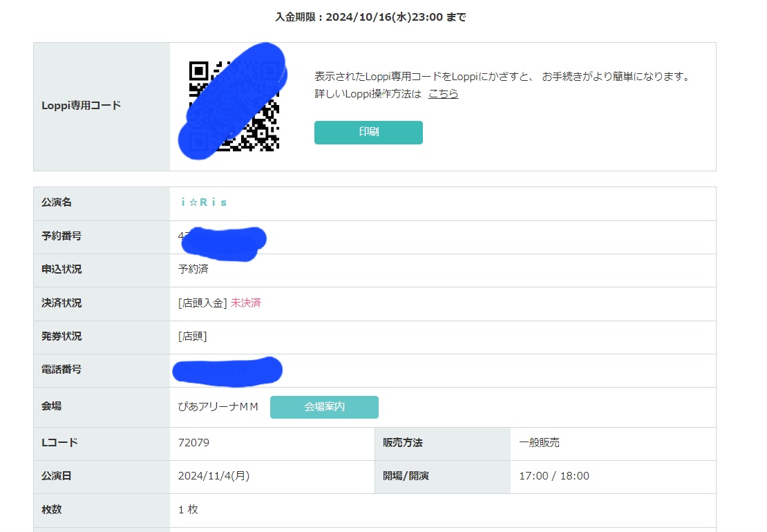Click the i☆Ris performance name link
767x532 pixels.
(x=204, y=202)
